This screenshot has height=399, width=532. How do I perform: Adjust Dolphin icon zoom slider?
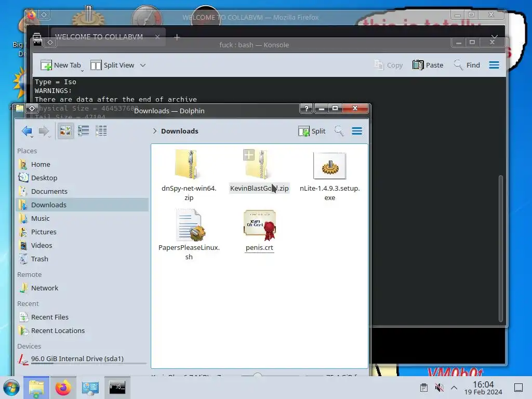click(258, 375)
